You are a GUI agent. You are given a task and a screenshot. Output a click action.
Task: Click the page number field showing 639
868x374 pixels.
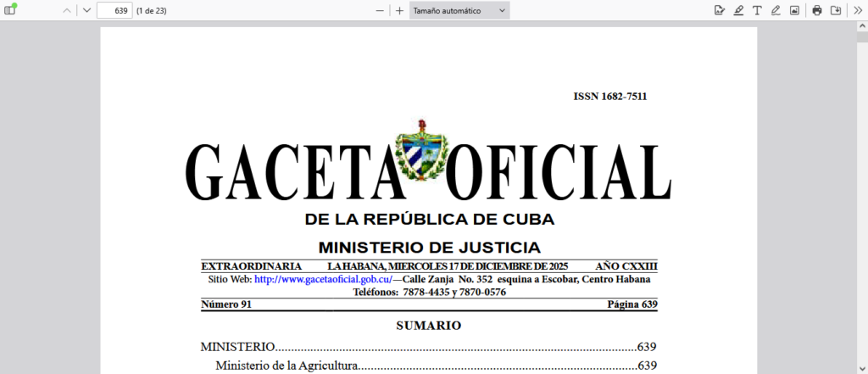pos(114,10)
